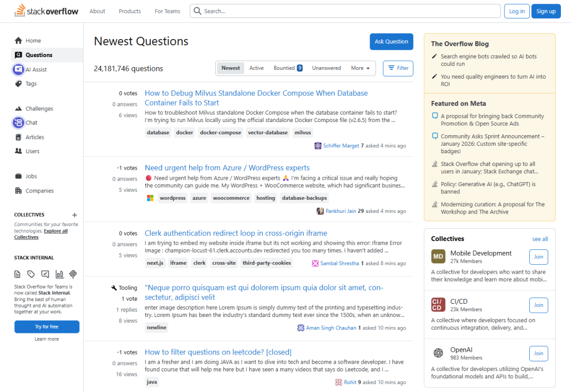Open the Neque porro quisquam question
Screen dimensions: 571x392
(x=264, y=292)
